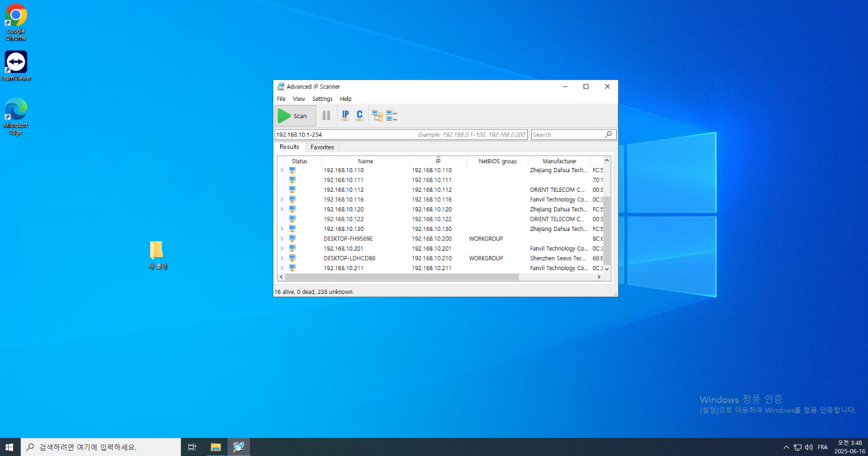Click the search magnifier icon
Viewport: 868px width, 456px height.
609,135
